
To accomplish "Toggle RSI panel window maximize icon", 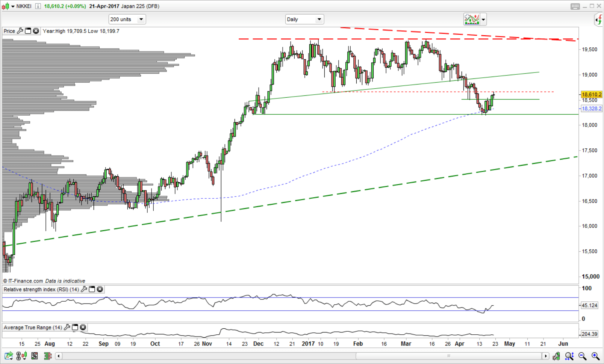I will tap(92, 289).
